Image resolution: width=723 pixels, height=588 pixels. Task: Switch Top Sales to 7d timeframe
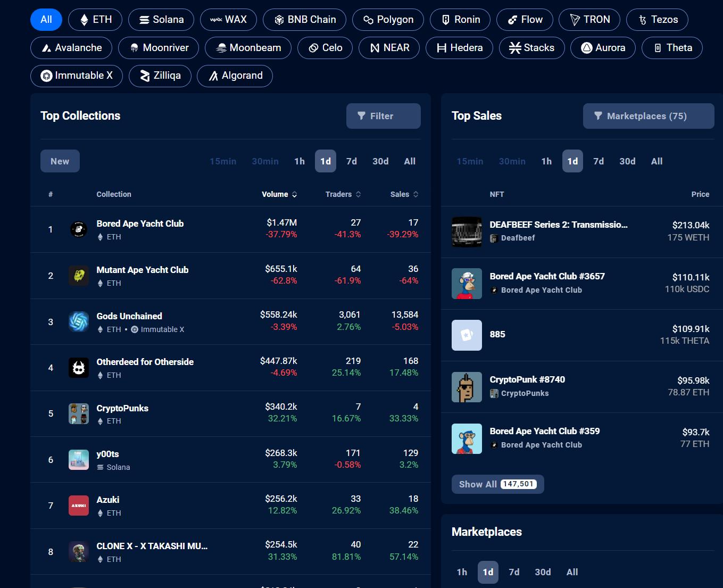tap(599, 161)
